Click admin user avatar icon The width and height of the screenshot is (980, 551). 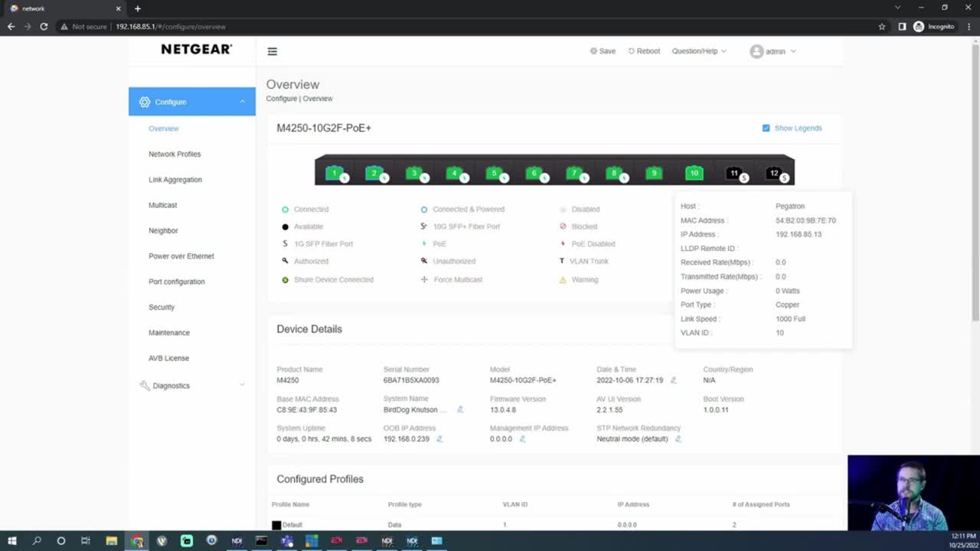click(x=756, y=51)
